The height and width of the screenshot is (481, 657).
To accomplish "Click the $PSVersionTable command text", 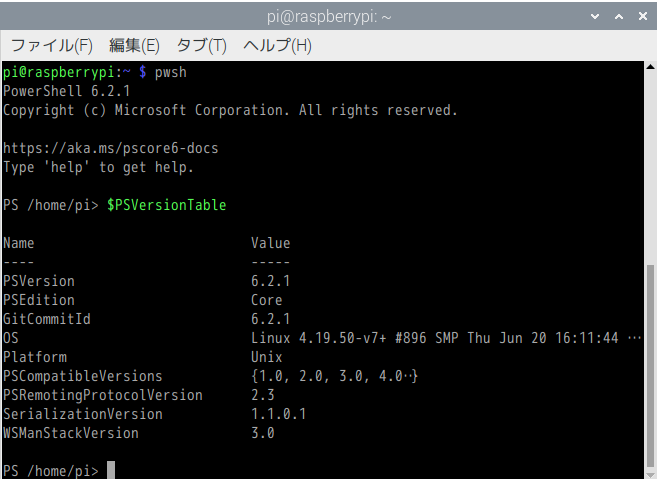I will pos(166,205).
